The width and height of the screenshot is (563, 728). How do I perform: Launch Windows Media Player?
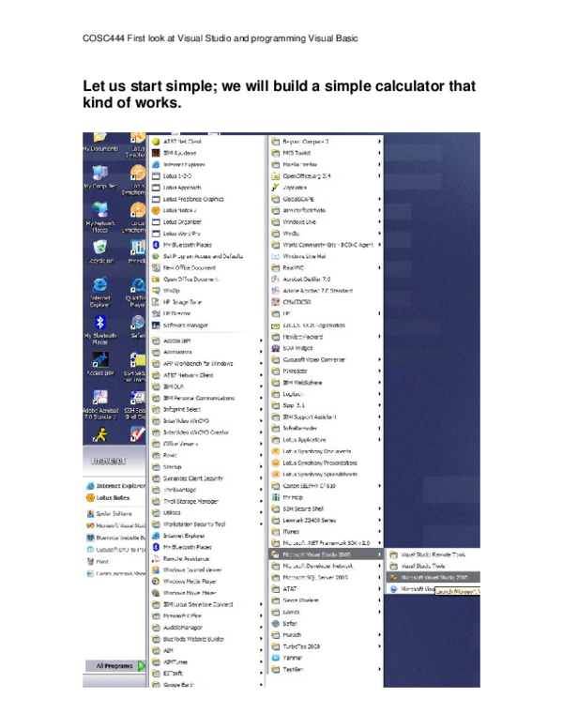[184, 582]
